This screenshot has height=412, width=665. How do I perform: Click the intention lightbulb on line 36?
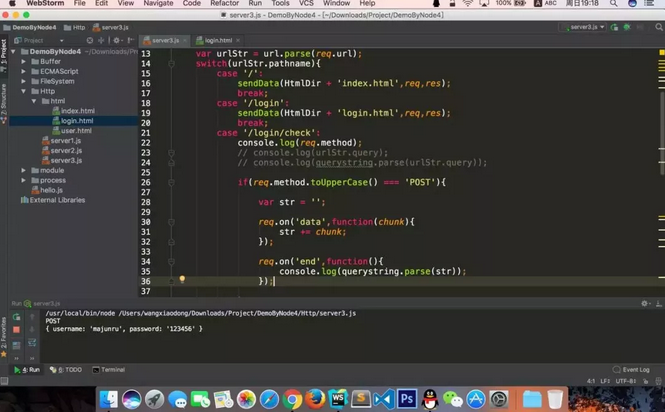tap(182, 279)
